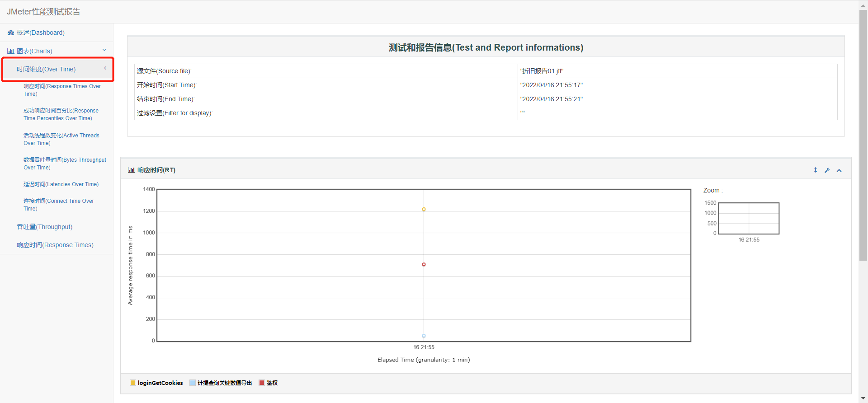Open the wrench settings icon in RT panel
Viewport: 868px width, 403px height.
827,170
